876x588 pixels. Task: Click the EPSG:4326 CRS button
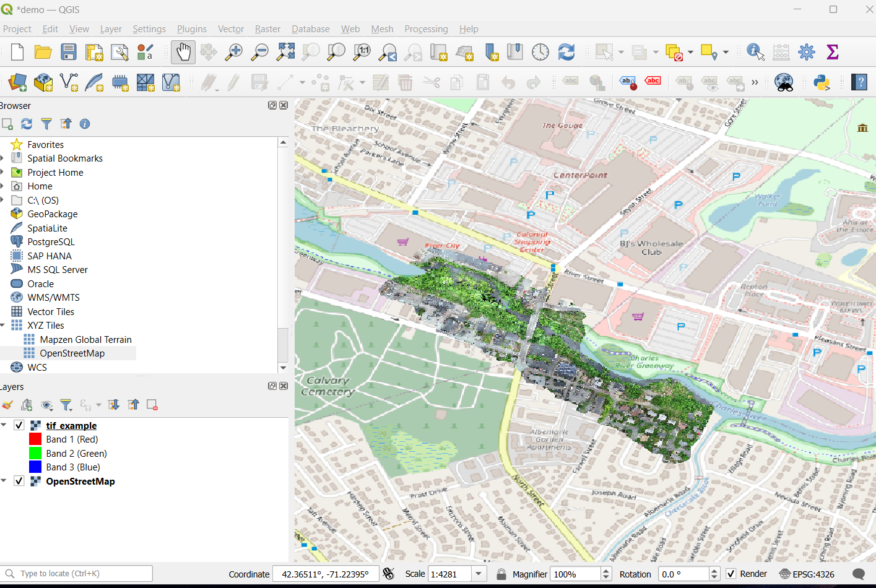pos(807,574)
